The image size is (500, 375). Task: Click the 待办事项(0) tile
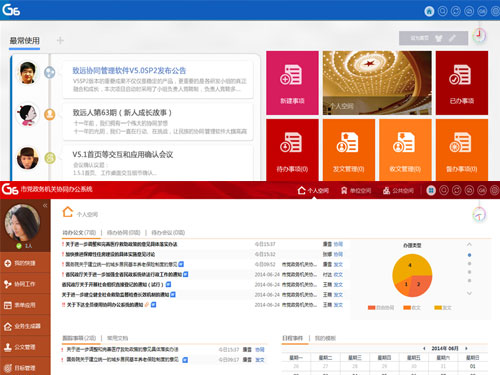click(x=292, y=150)
